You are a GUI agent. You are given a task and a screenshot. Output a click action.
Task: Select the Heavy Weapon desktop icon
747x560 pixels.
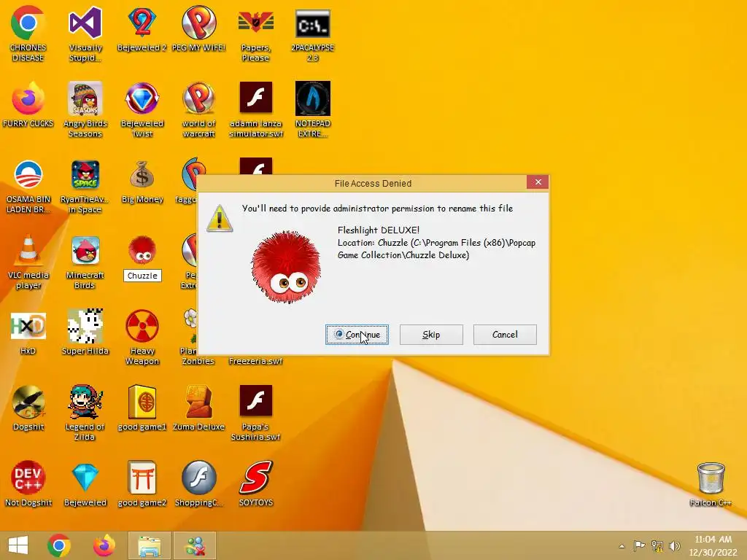coord(142,326)
